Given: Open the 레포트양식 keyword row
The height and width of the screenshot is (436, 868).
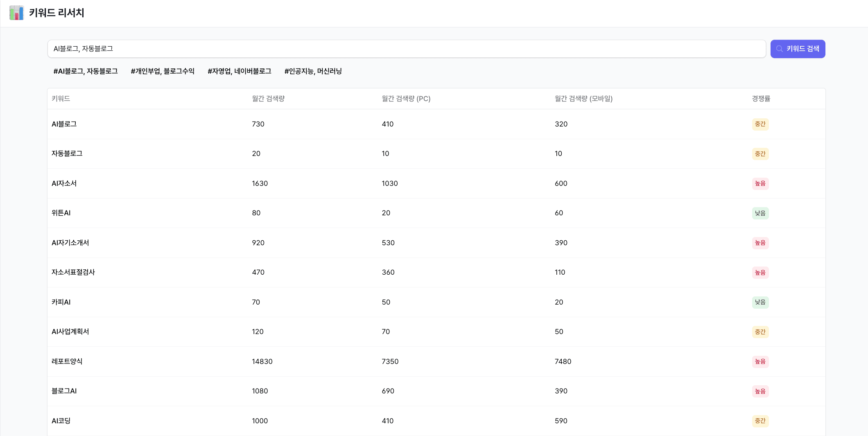Looking at the screenshot, I should 67,361.
